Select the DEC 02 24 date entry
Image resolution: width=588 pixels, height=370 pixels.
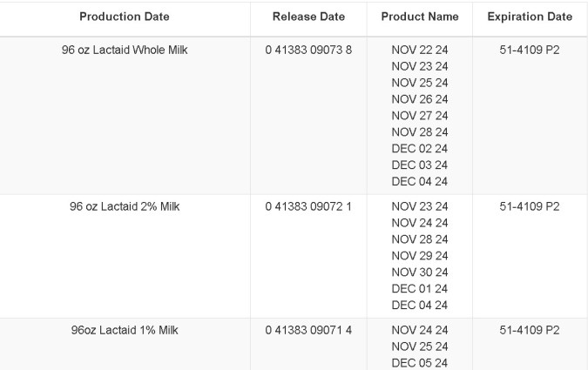pyautogui.click(x=420, y=149)
